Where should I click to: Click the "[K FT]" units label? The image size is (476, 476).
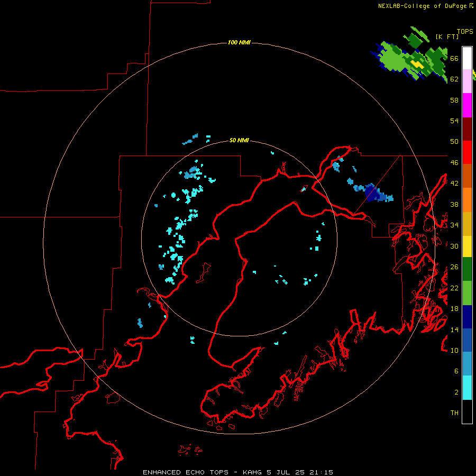(x=447, y=36)
